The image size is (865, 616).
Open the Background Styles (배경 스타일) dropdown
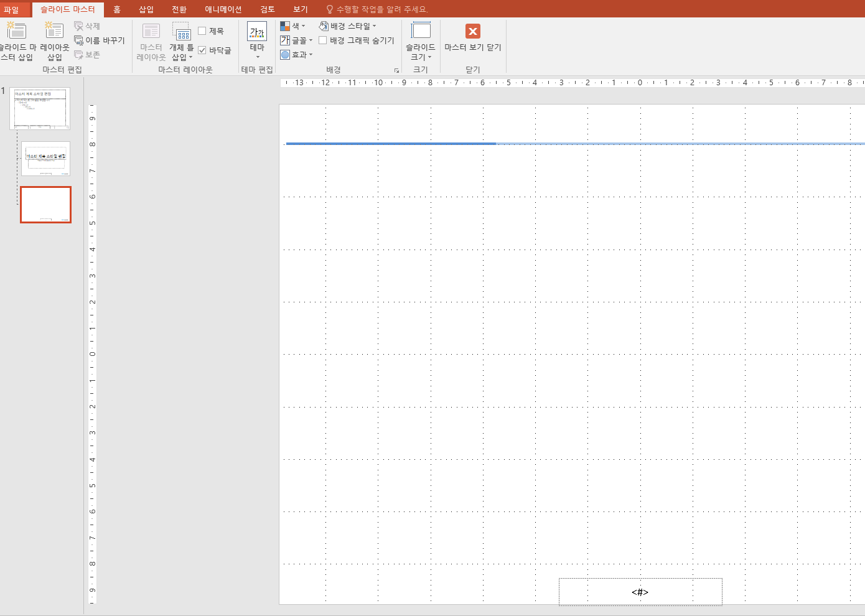347,26
